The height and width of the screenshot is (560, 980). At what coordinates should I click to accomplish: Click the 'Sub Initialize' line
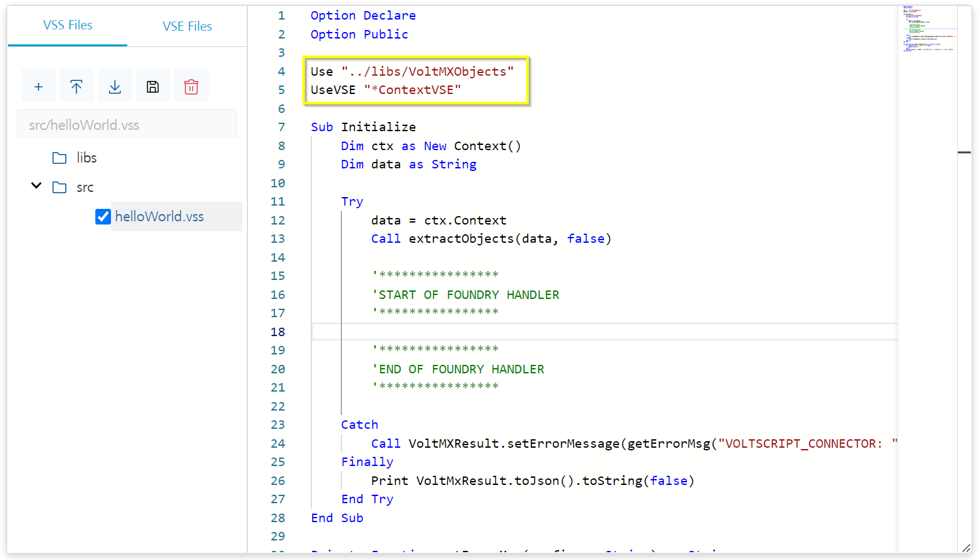363,127
